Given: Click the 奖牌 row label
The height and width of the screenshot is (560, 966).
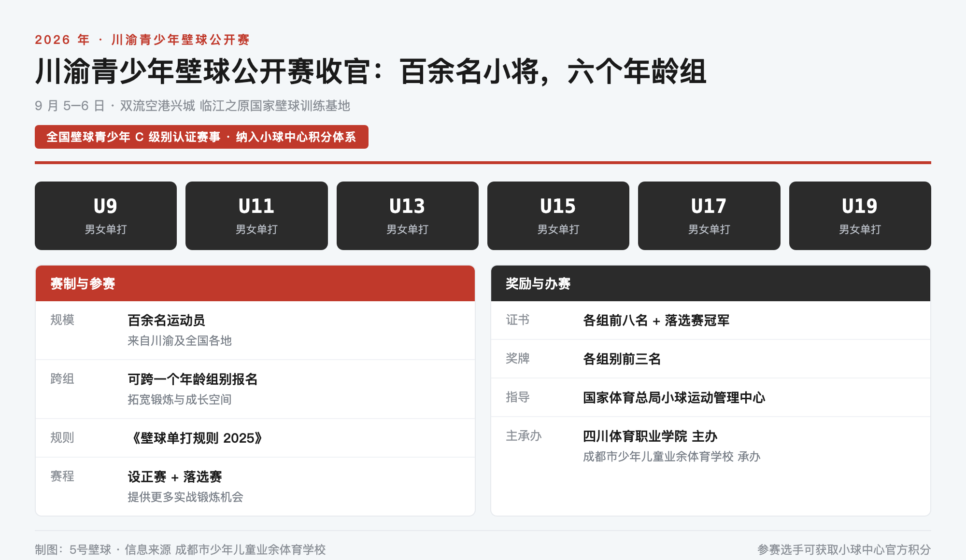Looking at the screenshot, I should (x=518, y=359).
